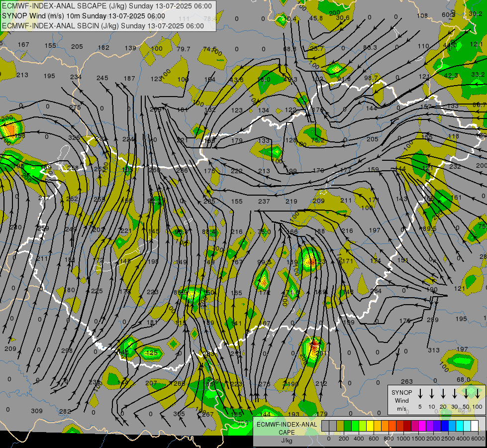Click the 'SYNOP Wind m/s' legend label
The height and width of the screenshot is (448, 487).
pos(401,400)
